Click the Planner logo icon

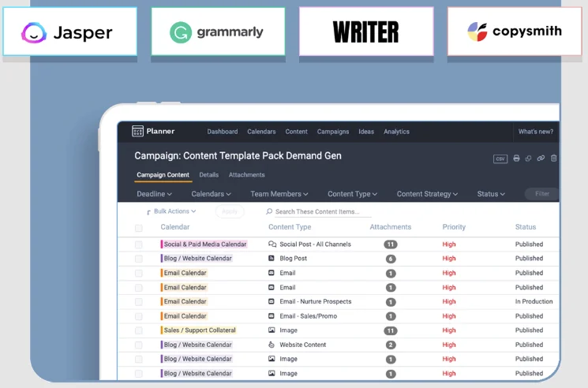click(138, 132)
